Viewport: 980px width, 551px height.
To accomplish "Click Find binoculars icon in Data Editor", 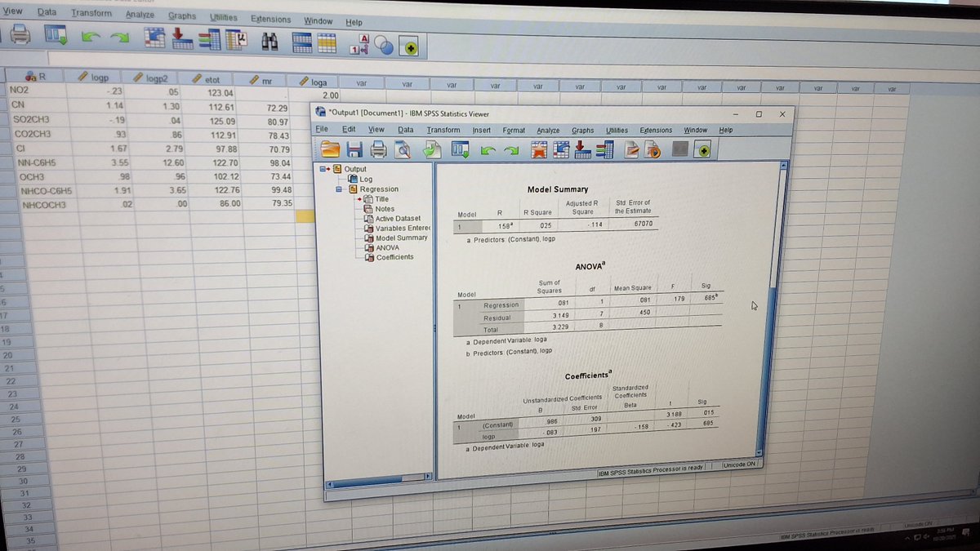I will coord(270,41).
